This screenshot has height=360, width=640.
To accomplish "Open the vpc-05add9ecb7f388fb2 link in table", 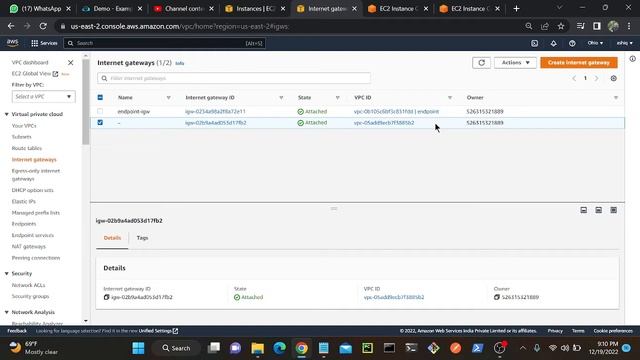I will point(384,122).
